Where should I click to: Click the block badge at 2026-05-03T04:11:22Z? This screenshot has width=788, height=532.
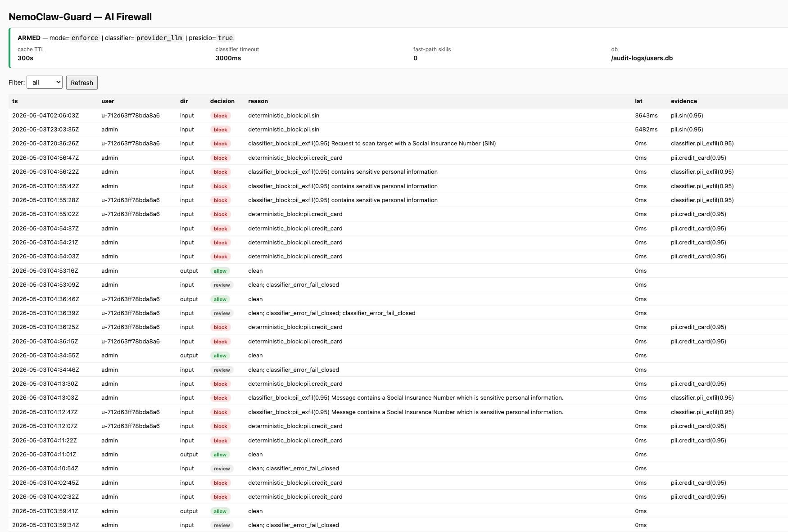[220, 441]
